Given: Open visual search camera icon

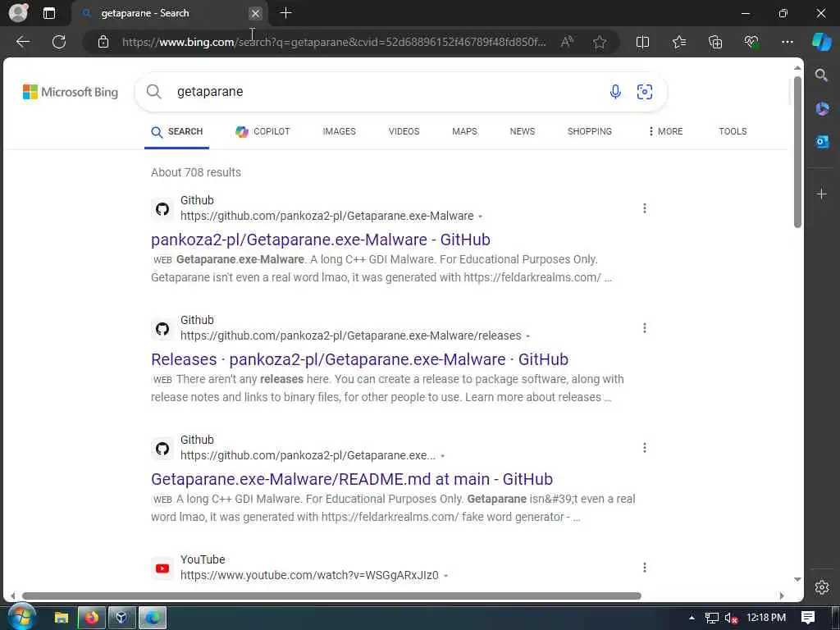Looking at the screenshot, I should click(x=645, y=92).
